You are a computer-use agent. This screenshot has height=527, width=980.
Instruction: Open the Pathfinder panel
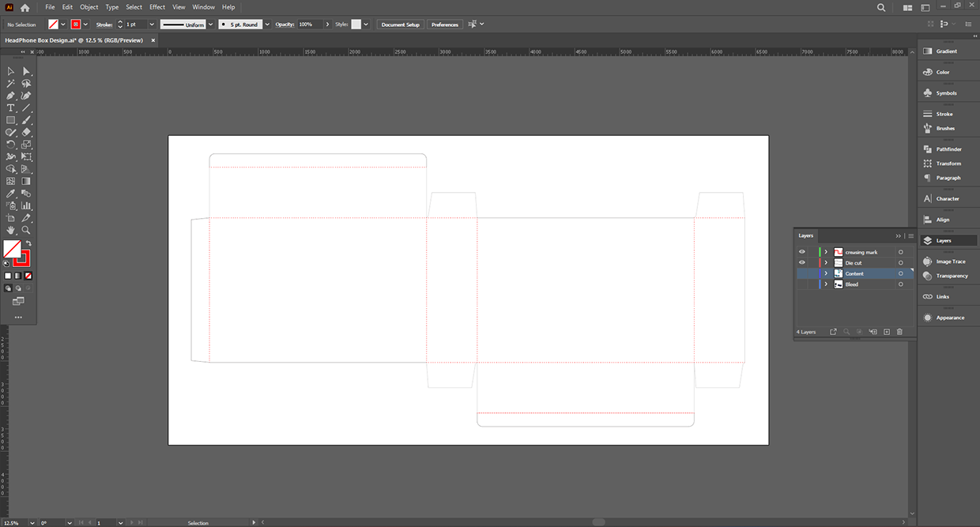click(x=948, y=149)
